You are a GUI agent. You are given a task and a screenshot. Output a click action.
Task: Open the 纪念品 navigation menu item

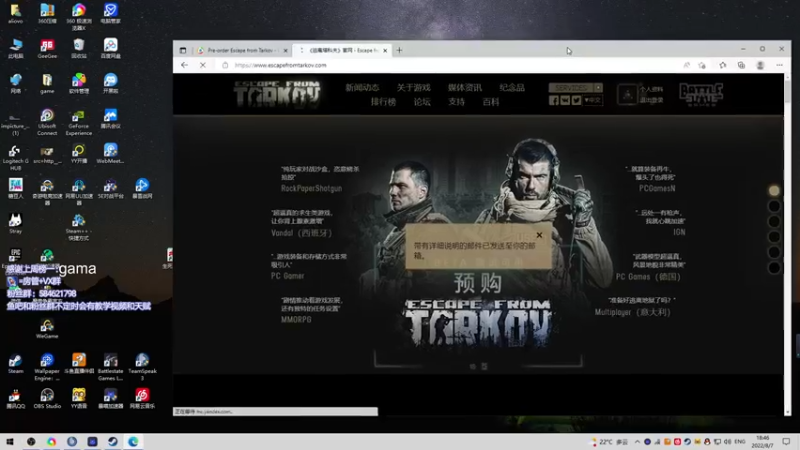point(512,88)
